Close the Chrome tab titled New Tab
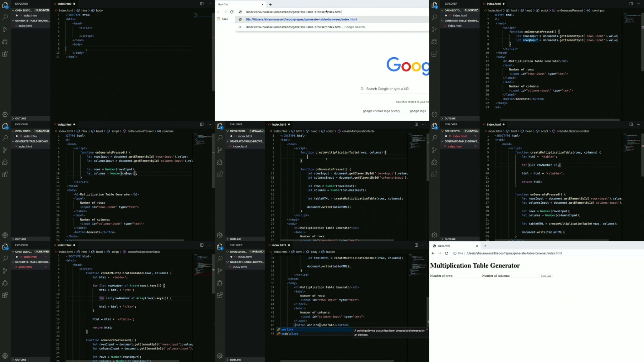644x362 pixels. point(262,5)
